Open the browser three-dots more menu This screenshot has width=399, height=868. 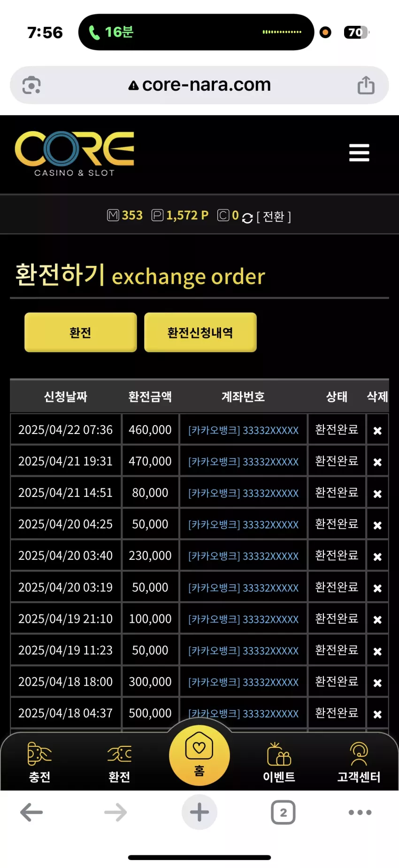point(360,812)
